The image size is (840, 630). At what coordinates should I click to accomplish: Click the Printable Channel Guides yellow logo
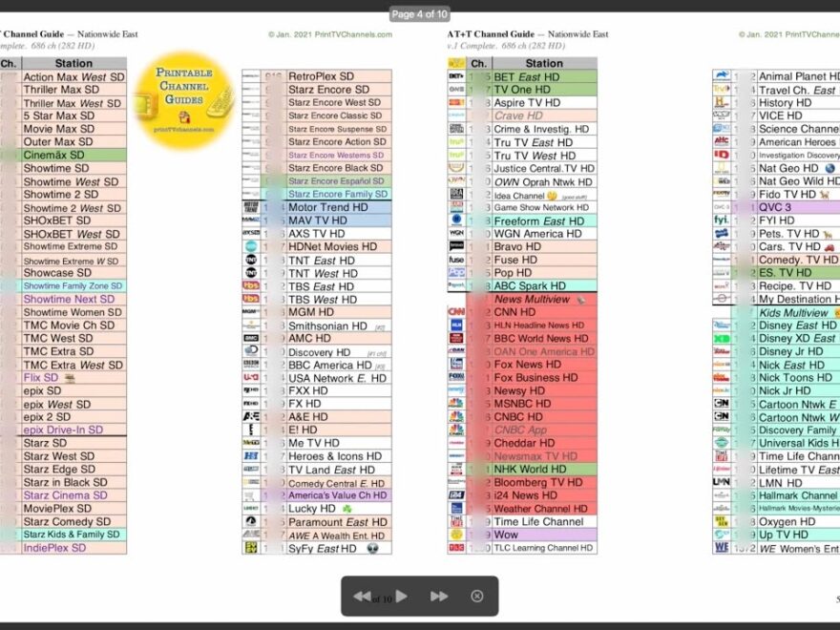[183, 100]
